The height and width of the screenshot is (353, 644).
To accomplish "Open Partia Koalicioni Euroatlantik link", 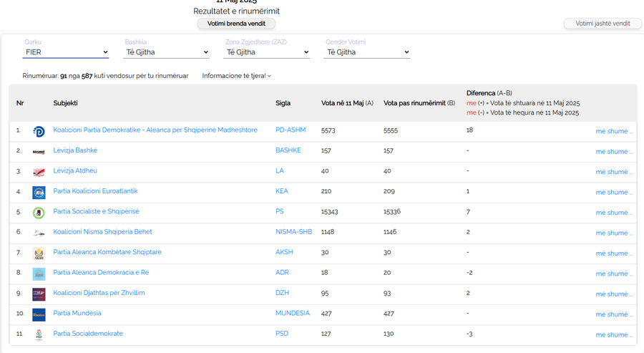I will click(95, 191).
